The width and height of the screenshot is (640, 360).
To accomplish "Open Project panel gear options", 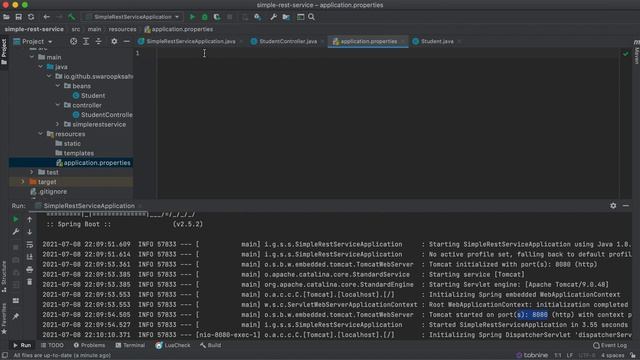I will (x=114, y=41).
